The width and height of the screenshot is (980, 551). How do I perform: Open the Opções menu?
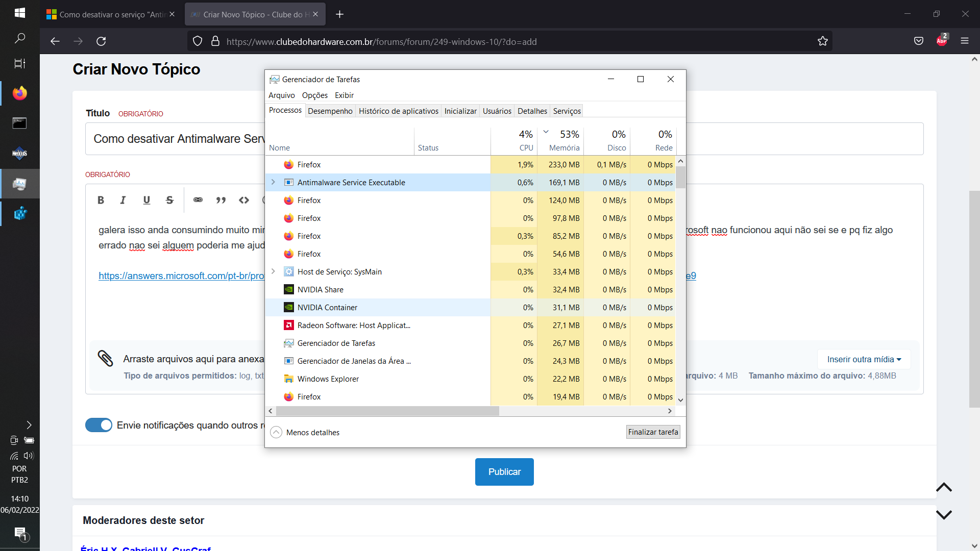coord(315,95)
